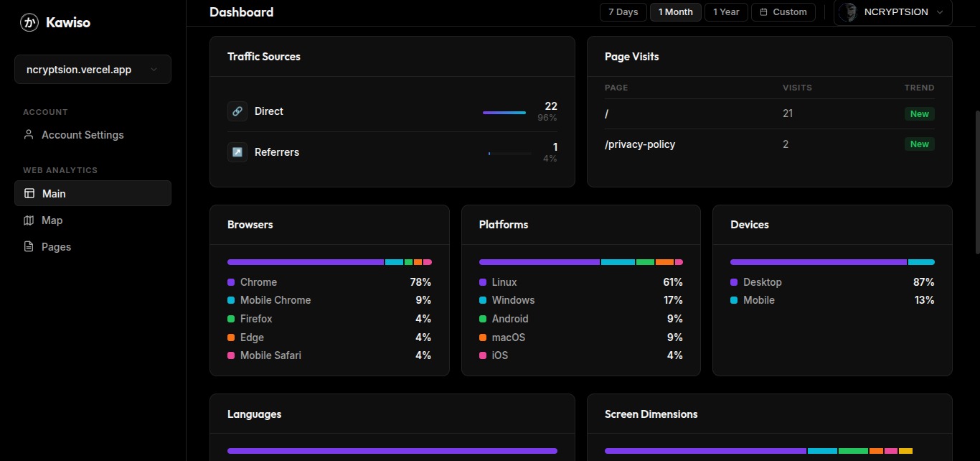Switch to the 7 Days view

coord(623,11)
